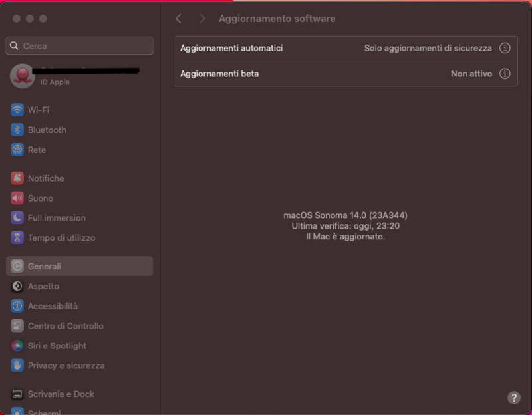
Task: Click the Scrivania e Dock icon
Action: click(x=17, y=394)
